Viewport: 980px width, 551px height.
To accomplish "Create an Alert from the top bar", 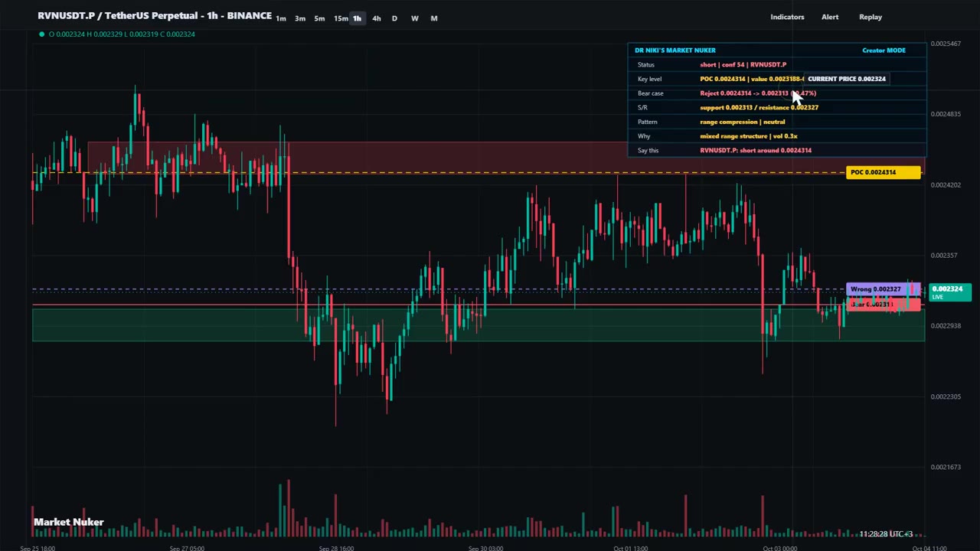I will point(830,17).
